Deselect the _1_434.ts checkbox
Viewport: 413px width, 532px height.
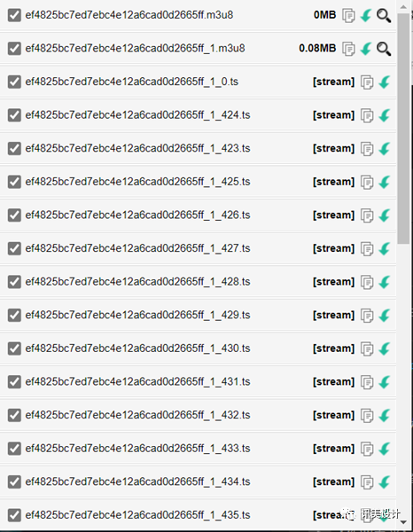click(14, 481)
